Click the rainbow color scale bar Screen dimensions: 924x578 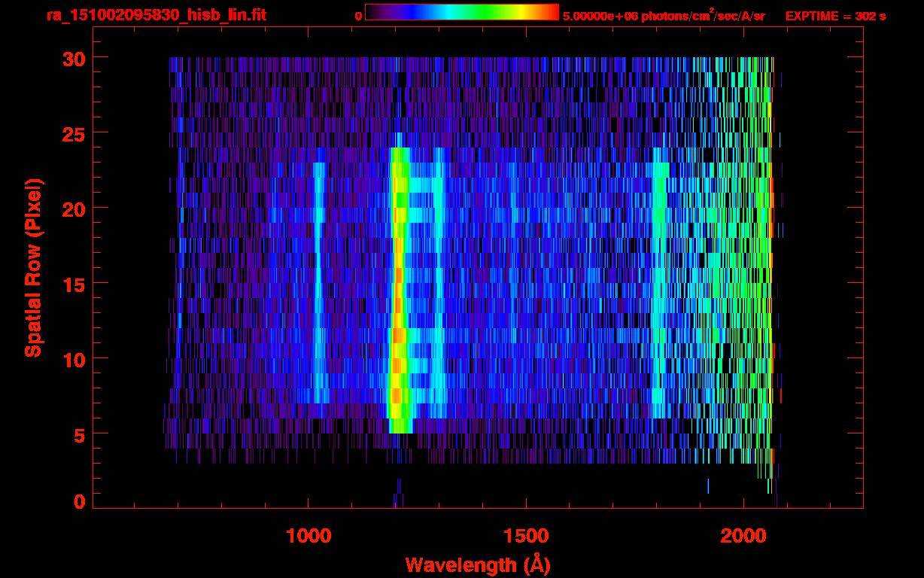[462, 12]
